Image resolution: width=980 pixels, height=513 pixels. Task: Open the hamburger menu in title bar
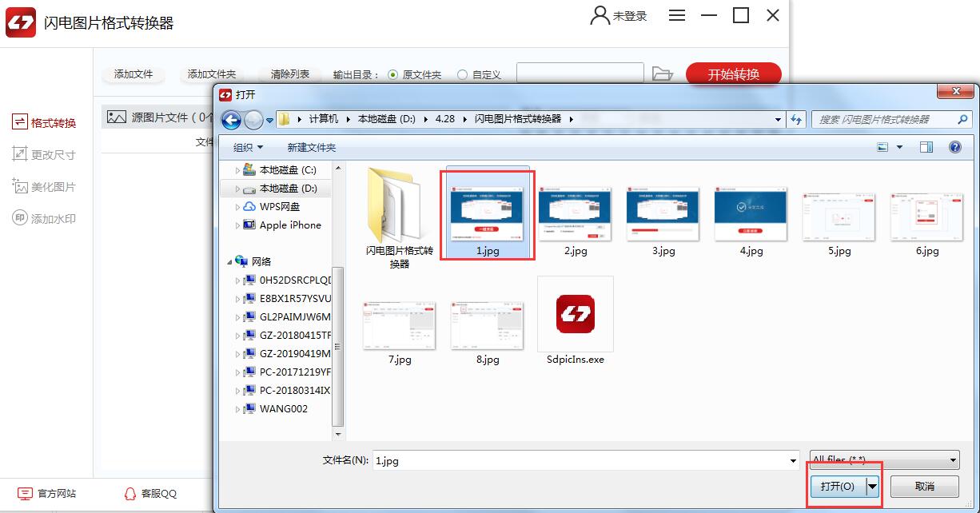[x=677, y=15]
